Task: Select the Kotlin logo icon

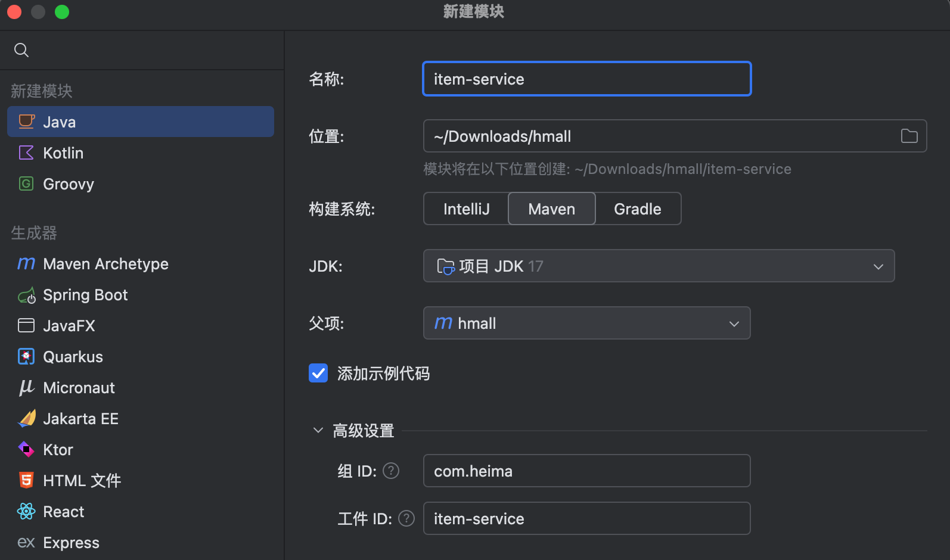Action: click(x=26, y=153)
